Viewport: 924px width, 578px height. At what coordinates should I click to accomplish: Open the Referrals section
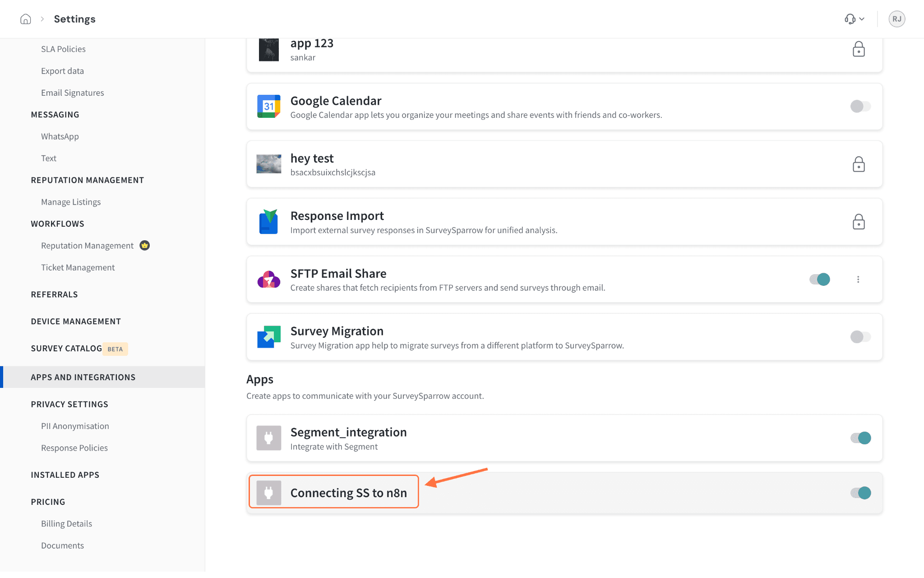(54, 294)
